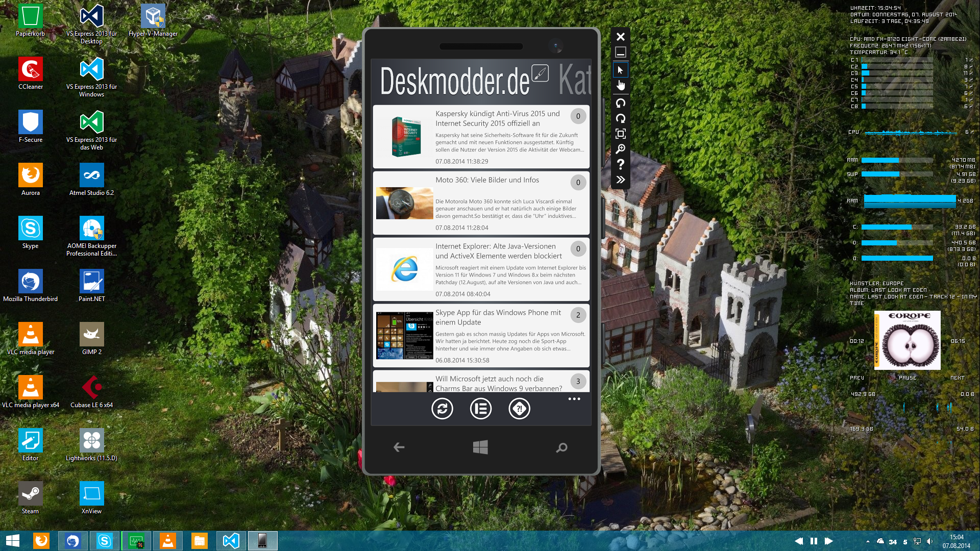Open Mozilla Thunderbird desktop shortcut
This screenshot has width=980, height=551.
click(31, 286)
